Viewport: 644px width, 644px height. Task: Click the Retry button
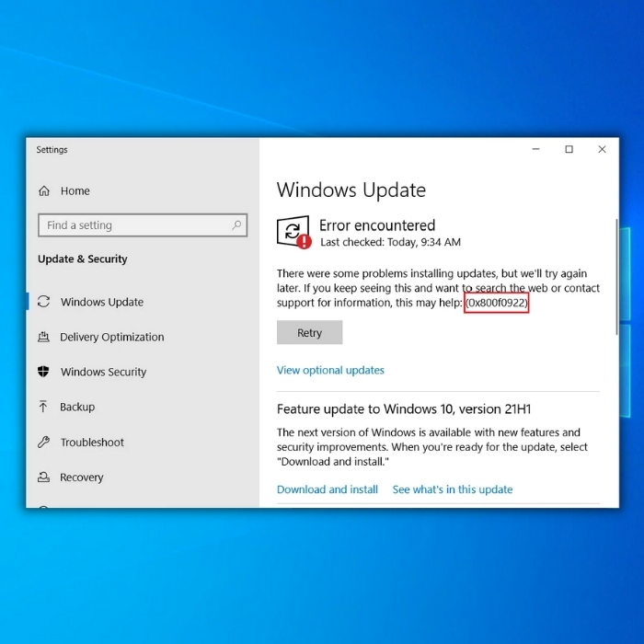[x=310, y=332]
